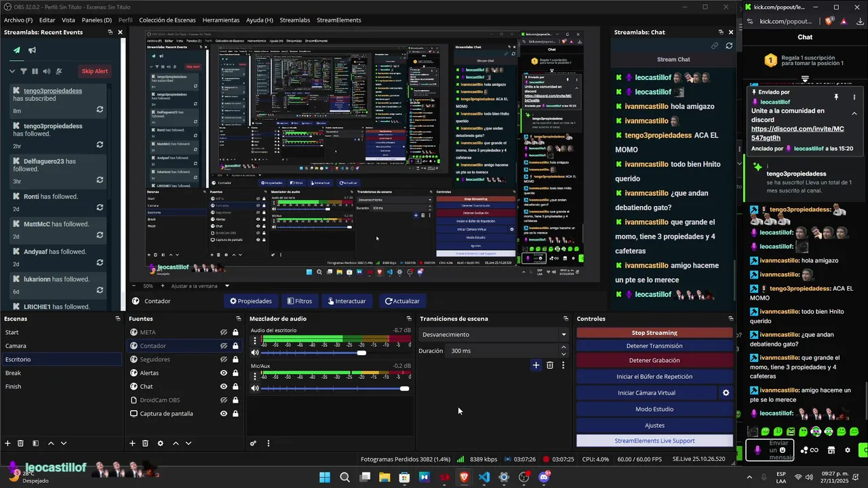Open the emoji picker in the Kick message box
This screenshot has width=868, height=488.
pyautogui.click(x=783, y=450)
